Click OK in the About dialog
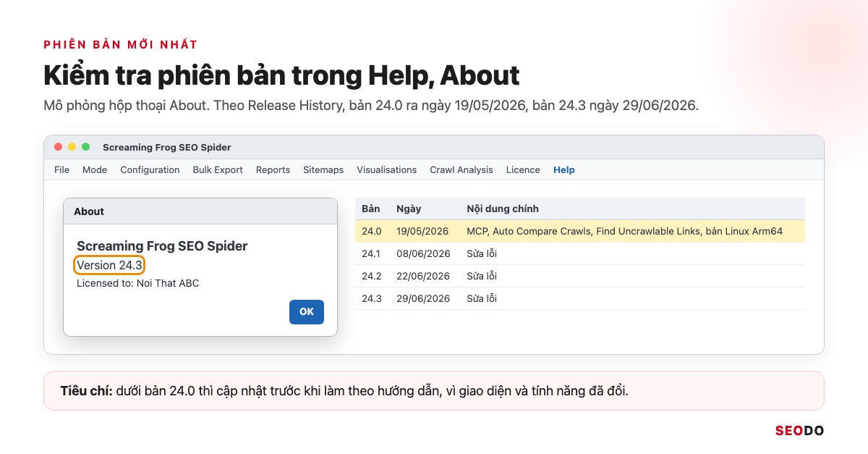The image size is (868, 454). click(x=307, y=311)
